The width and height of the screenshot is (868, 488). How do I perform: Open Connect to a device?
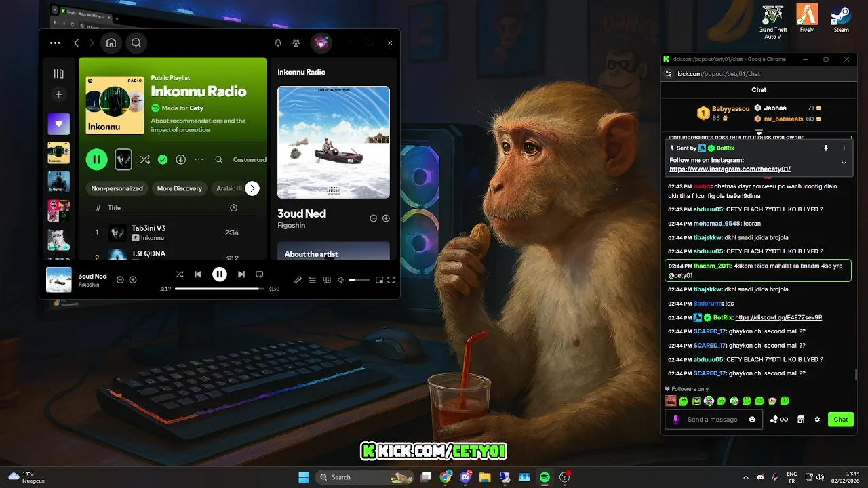(x=327, y=279)
